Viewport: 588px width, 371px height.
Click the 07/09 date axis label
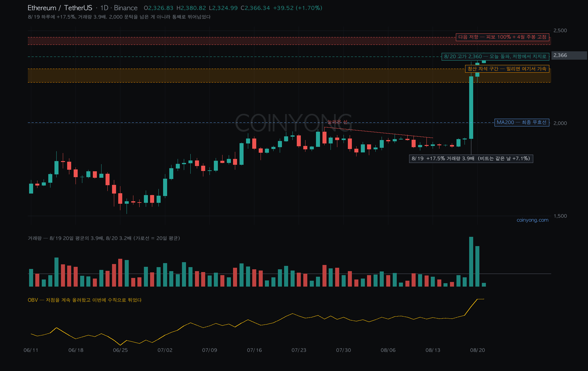(210, 350)
